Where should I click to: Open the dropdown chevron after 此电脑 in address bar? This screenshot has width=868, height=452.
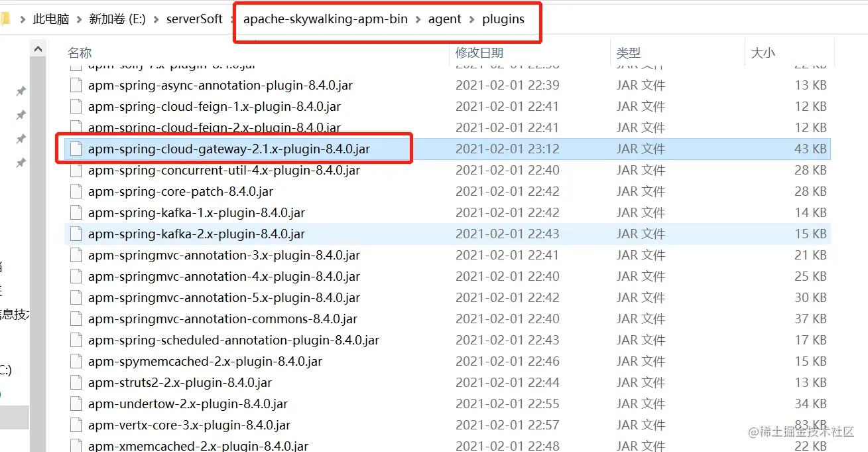click(79, 19)
